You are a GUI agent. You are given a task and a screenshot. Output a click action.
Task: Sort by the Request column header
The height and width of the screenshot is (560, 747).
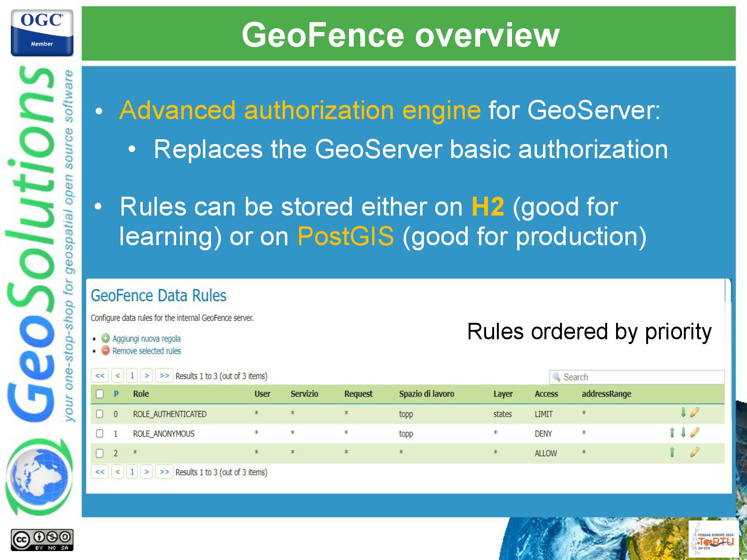358,394
